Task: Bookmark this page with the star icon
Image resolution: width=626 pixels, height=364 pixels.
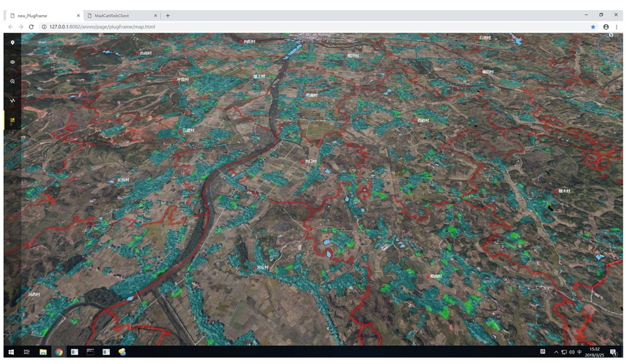Action: tap(593, 27)
